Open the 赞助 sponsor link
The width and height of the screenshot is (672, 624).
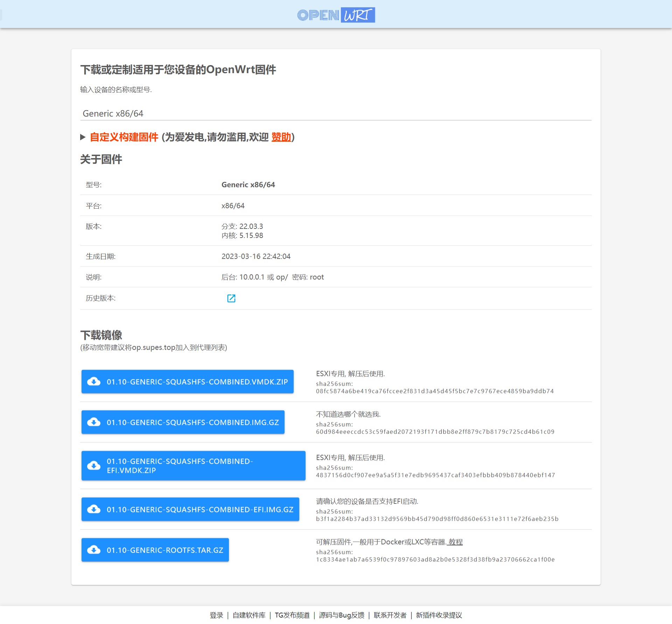coord(281,137)
